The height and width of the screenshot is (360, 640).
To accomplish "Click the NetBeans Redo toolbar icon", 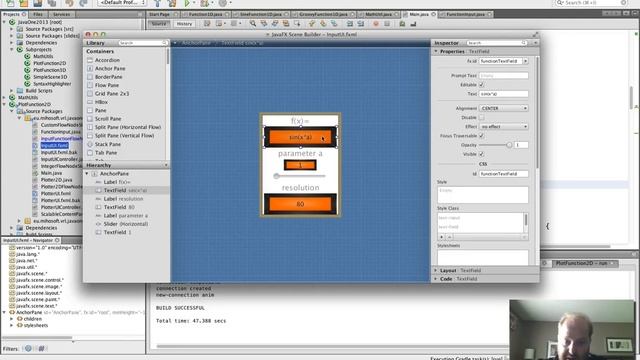I will click(83, 3).
